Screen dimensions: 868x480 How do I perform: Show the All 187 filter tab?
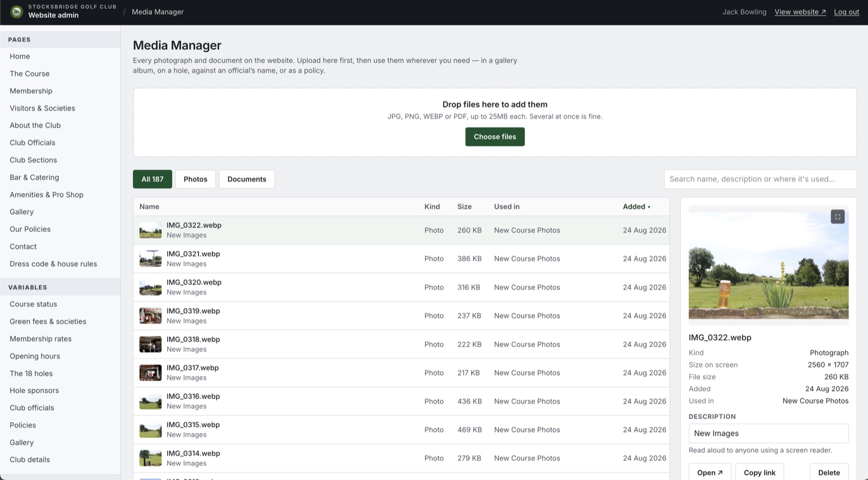(152, 179)
